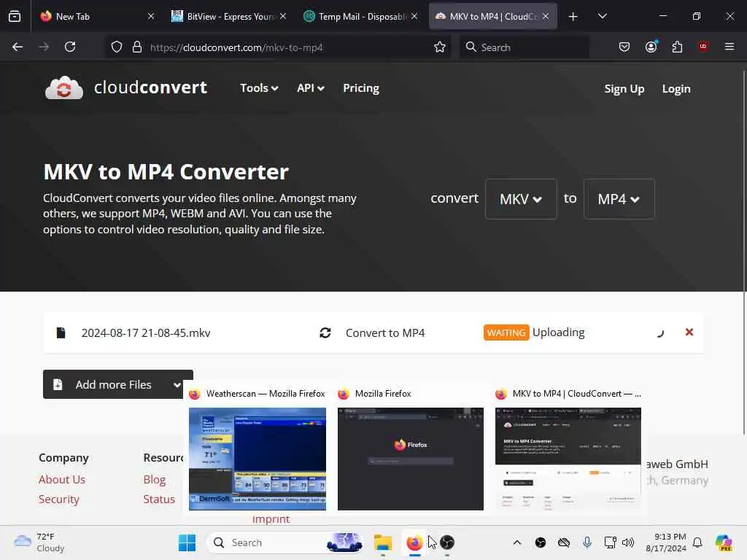Expand the Tools menu
This screenshot has width=747, height=560.
click(259, 88)
